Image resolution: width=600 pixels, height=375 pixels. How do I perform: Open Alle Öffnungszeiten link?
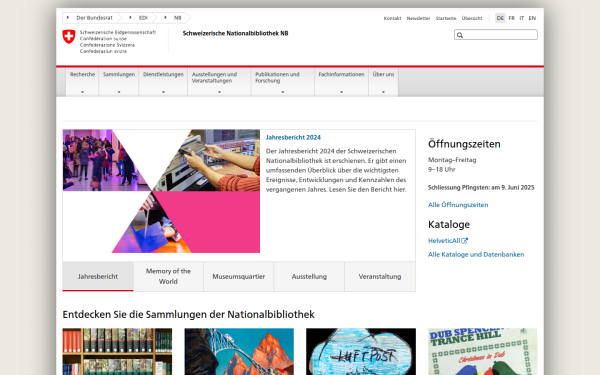[458, 205]
